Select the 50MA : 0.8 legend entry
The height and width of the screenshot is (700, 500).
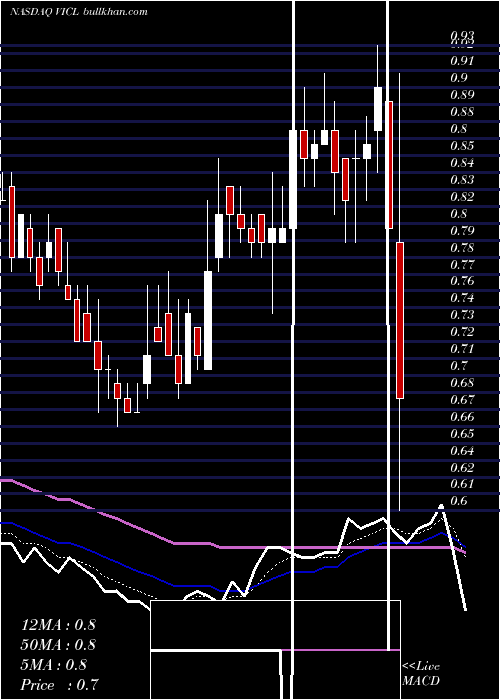[58, 645]
